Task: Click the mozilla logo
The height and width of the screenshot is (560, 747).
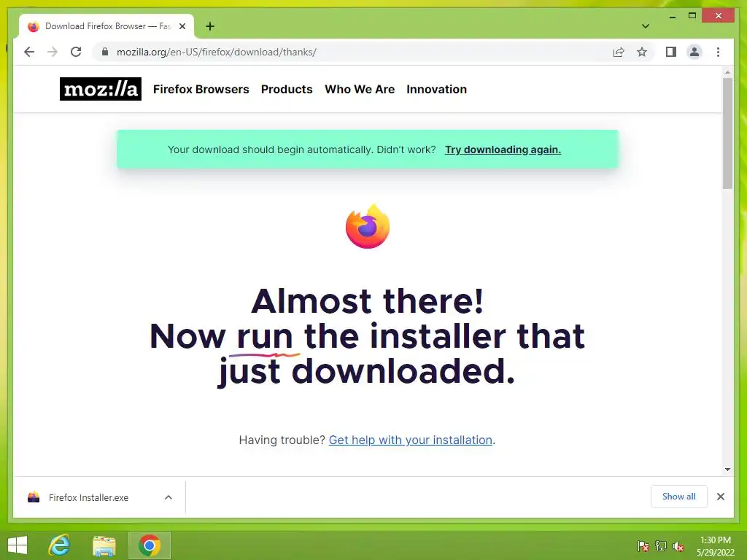Action: point(101,89)
